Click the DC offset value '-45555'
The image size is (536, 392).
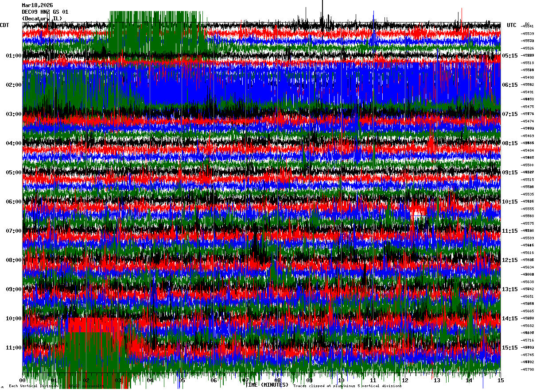point(528,209)
